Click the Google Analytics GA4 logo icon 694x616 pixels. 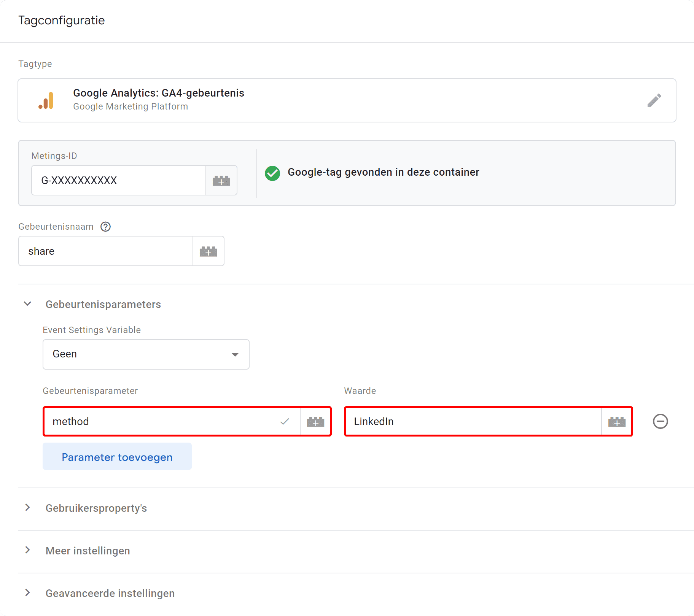pyautogui.click(x=46, y=100)
